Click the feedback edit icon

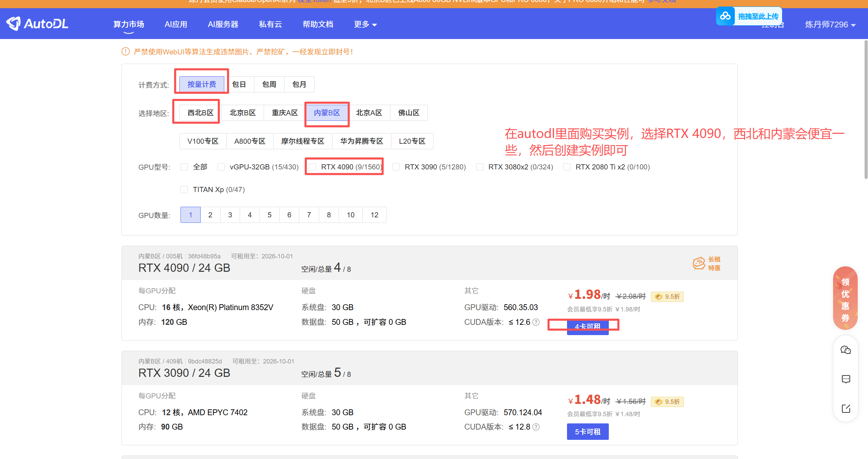click(845, 409)
